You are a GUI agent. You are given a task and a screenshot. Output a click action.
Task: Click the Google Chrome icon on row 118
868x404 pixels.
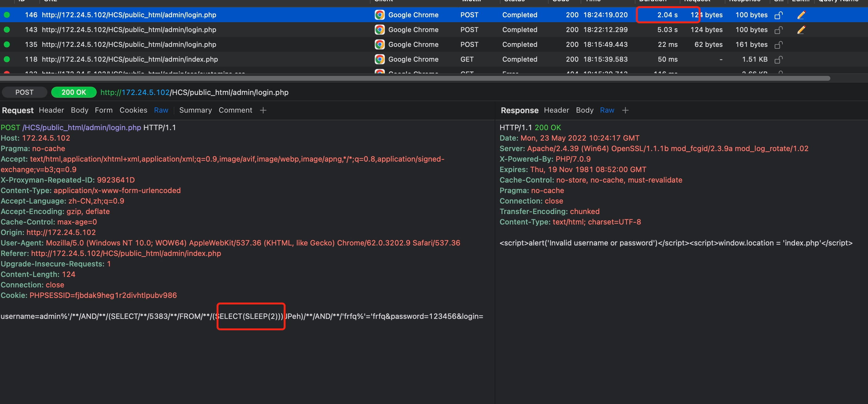pos(379,59)
